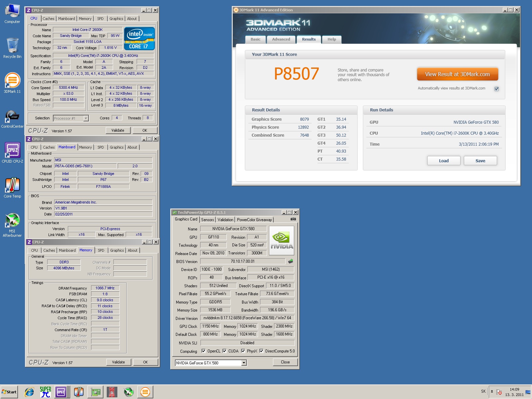
Task: Click the Save button in Run Details
Action: [480, 161]
